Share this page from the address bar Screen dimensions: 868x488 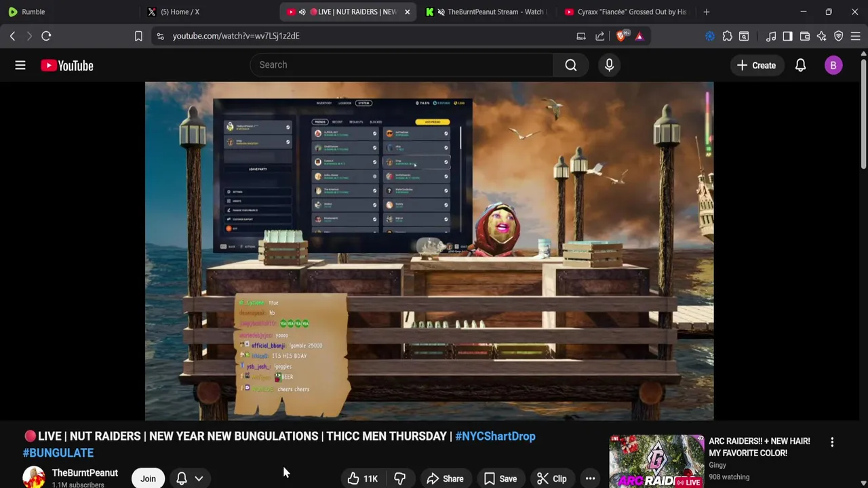tap(600, 36)
